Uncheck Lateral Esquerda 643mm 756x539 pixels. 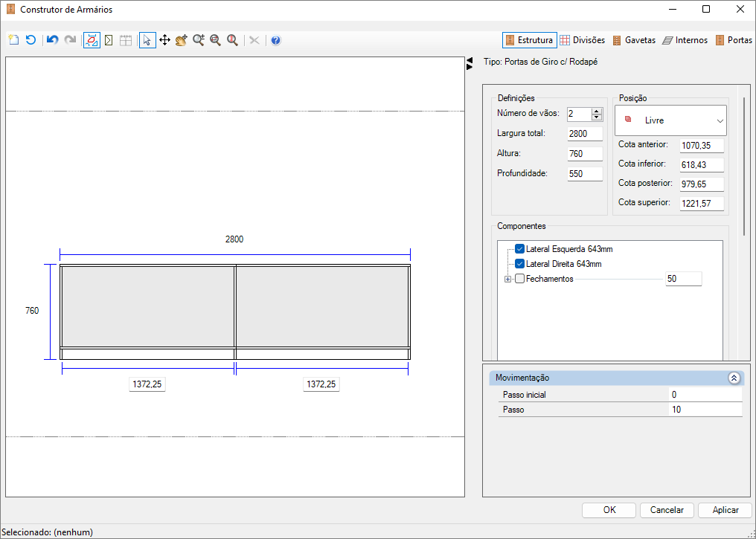click(519, 249)
